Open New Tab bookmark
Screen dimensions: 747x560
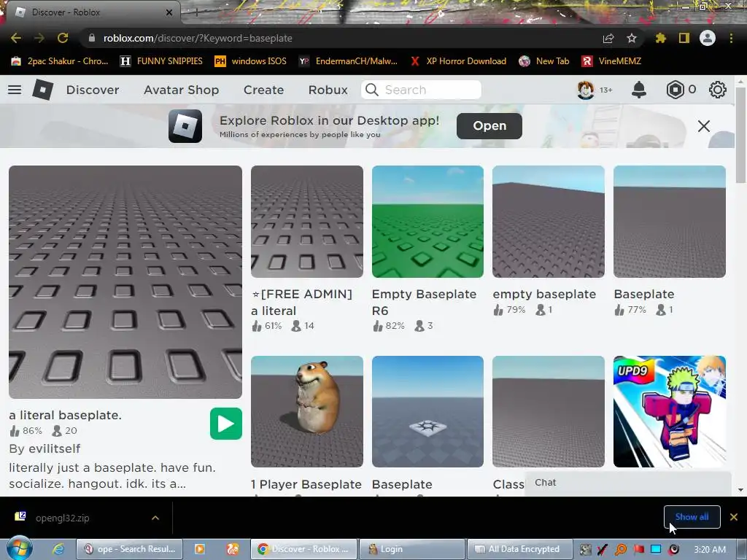[x=544, y=61]
